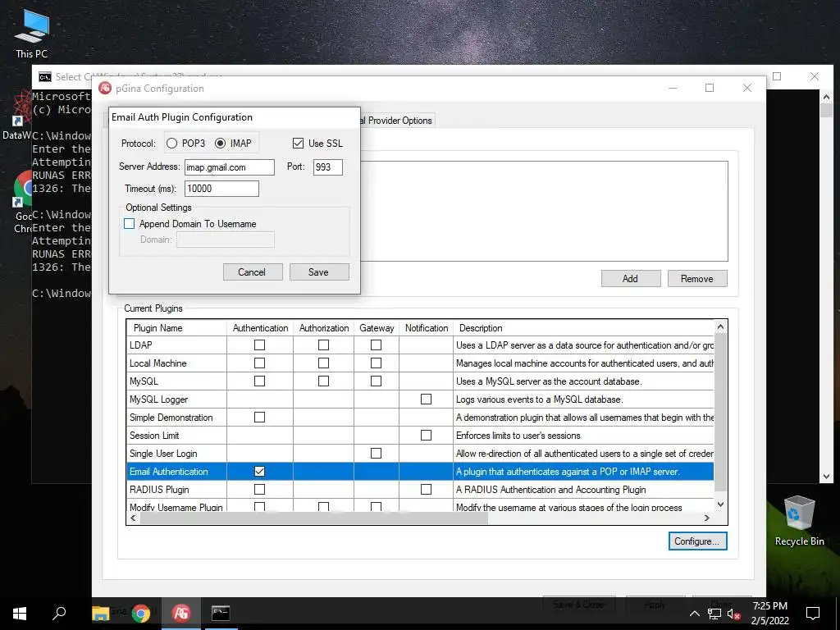Toggle Simple Demonstration Authentication checkbox
840x630 pixels.
click(x=259, y=417)
